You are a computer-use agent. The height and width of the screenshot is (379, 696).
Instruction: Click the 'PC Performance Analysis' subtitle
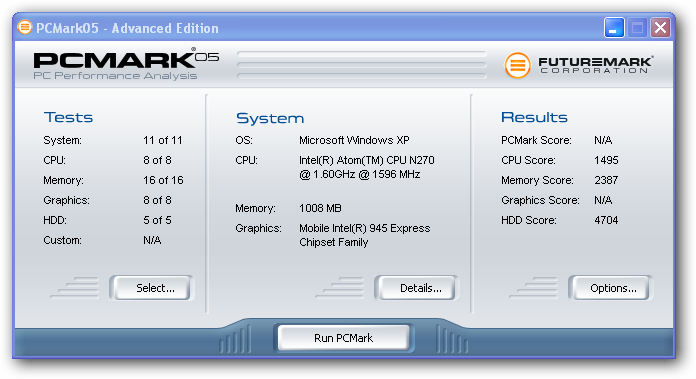(x=115, y=76)
